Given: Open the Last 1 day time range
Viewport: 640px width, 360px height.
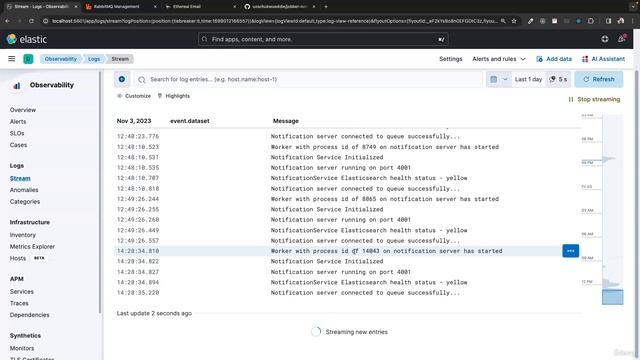Looking at the screenshot, I should [x=528, y=79].
